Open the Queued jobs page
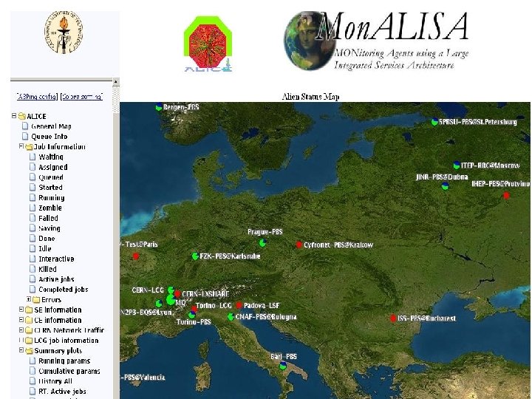Image resolution: width=532 pixels, height=399 pixels. pyautogui.click(x=51, y=177)
